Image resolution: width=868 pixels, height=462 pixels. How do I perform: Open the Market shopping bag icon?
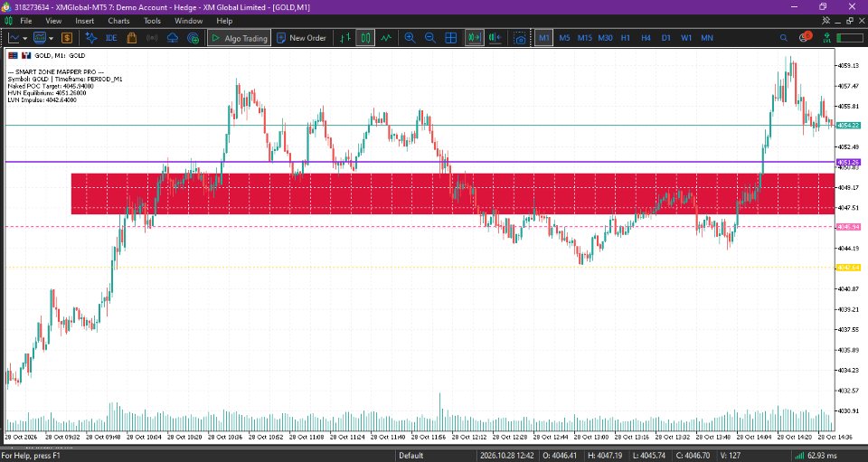pyautogui.click(x=132, y=38)
